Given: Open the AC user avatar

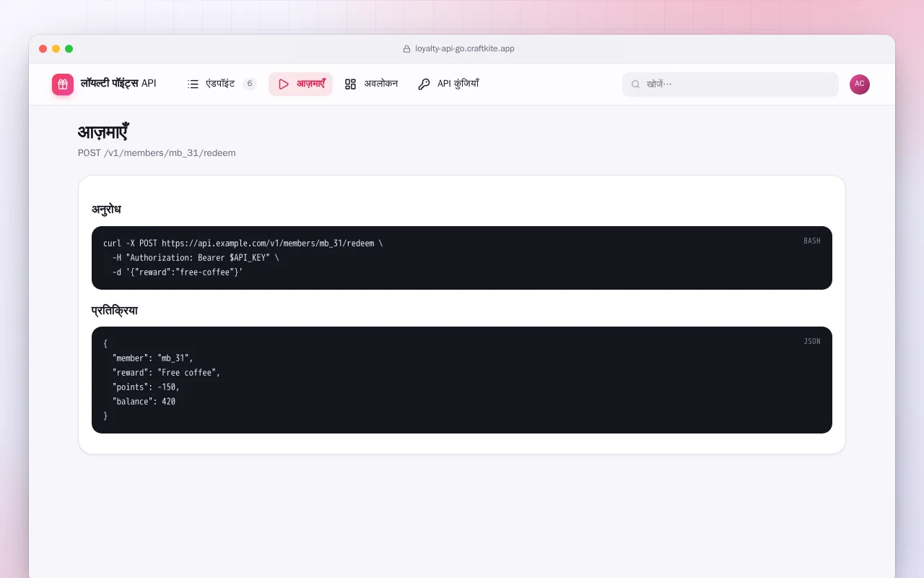Looking at the screenshot, I should 860,85.
